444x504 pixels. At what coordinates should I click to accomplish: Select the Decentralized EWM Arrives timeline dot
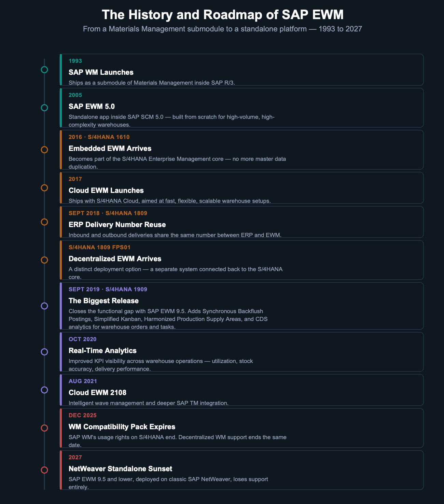[x=44, y=260]
